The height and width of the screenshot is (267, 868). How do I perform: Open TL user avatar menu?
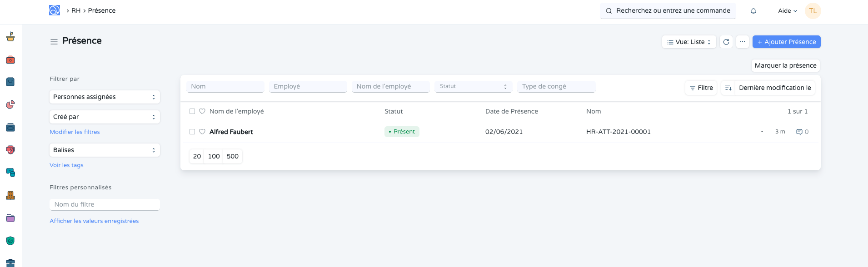(813, 11)
